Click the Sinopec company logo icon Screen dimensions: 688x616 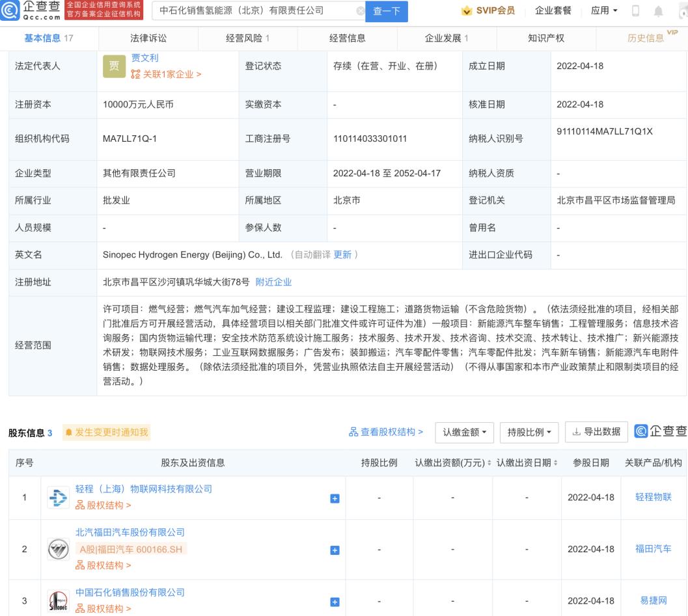tap(58, 600)
